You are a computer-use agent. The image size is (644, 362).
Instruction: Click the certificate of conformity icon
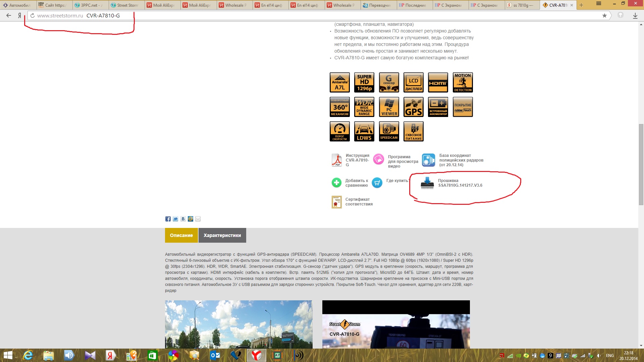337,202
